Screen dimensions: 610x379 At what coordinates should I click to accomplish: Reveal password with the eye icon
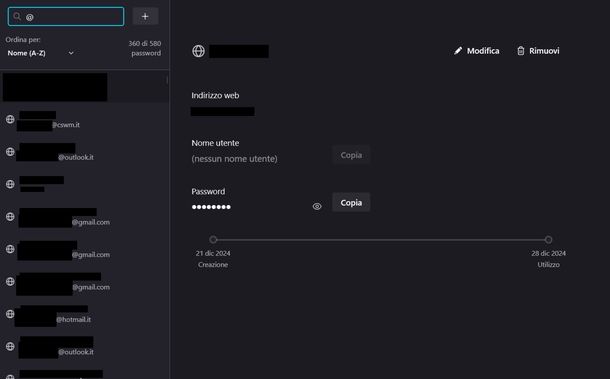pos(317,207)
